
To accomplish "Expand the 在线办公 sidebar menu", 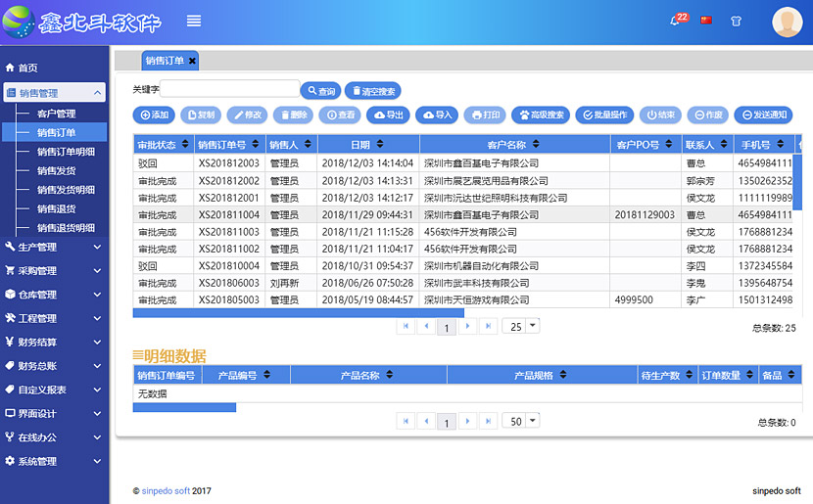I will point(55,437).
